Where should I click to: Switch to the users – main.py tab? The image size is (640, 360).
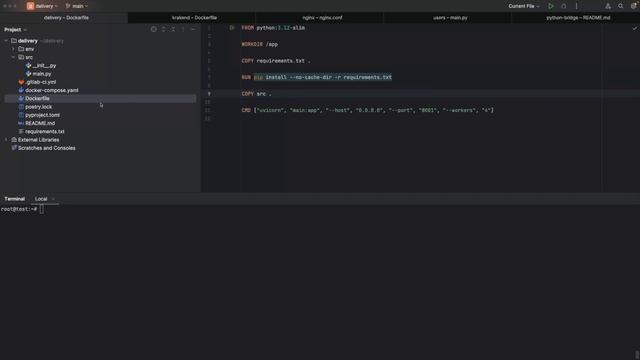(450, 18)
